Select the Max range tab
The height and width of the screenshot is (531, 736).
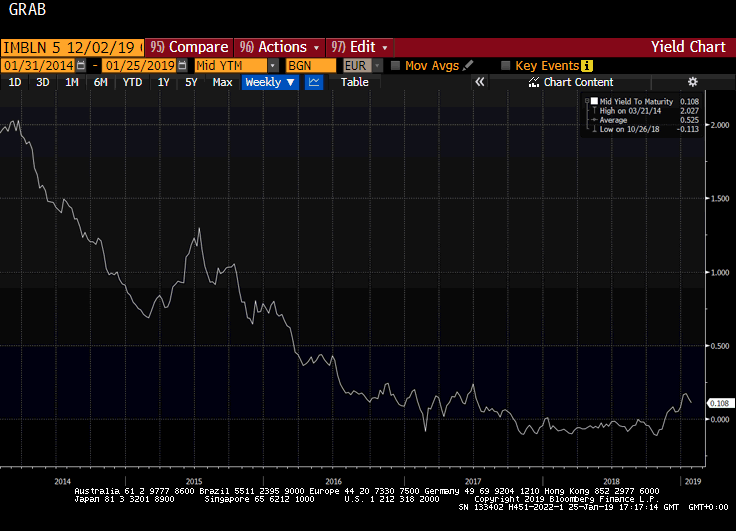coord(222,82)
